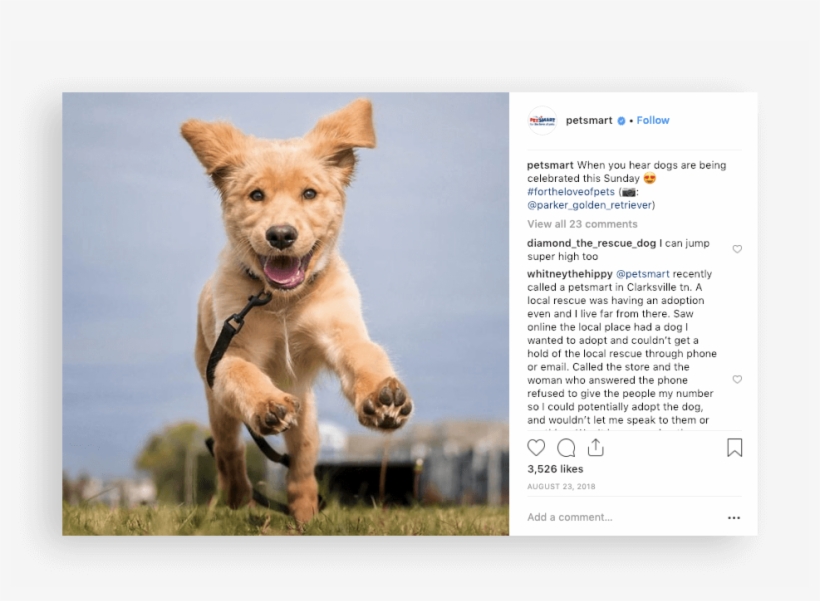Image resolution: width=820 pixels, height=601 pixels.
Task: Click the camera emoji in the caption
Action: click(628, 192)
